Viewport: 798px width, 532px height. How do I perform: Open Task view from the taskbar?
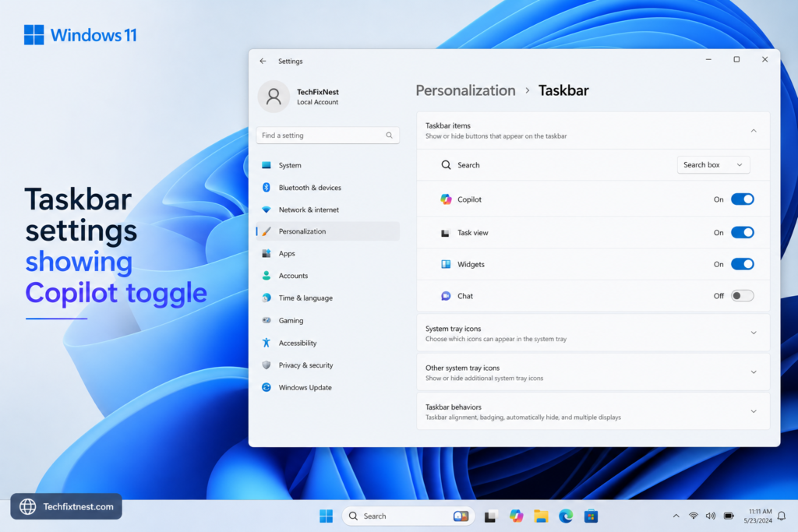491,516
